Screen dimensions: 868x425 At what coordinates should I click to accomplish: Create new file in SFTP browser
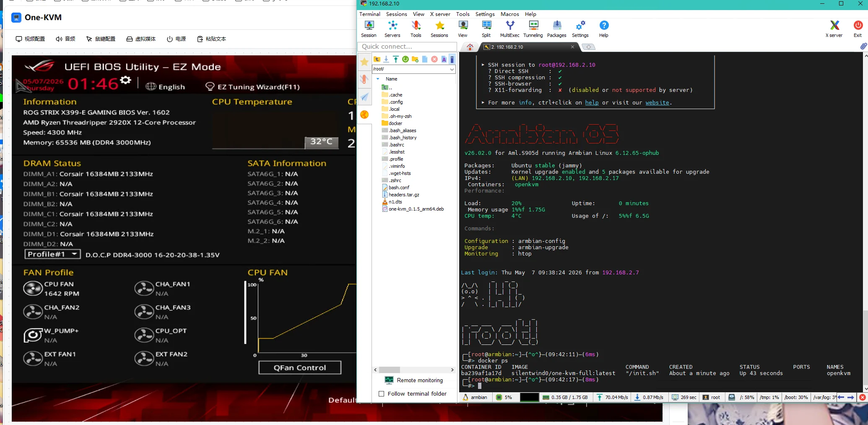[425, 59]
